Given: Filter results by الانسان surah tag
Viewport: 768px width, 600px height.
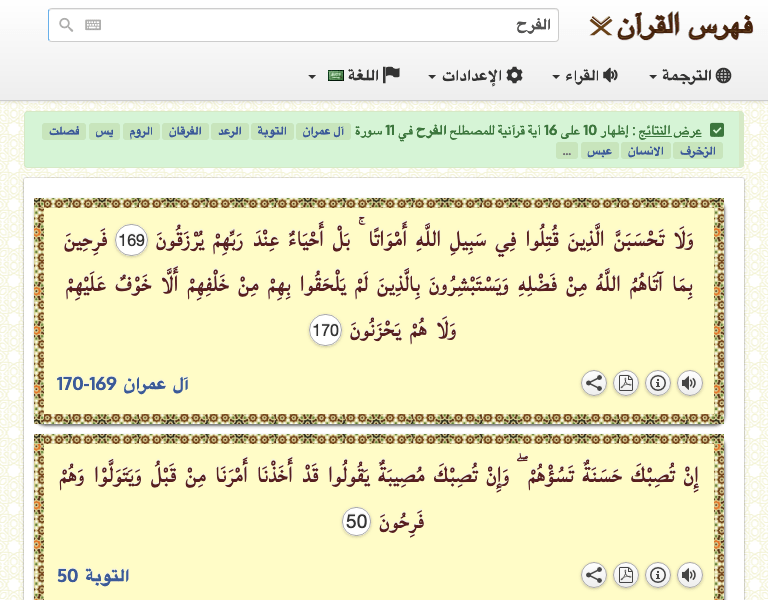Looking at the screenshot, I should pyautogui.click(x=646, y=151).
